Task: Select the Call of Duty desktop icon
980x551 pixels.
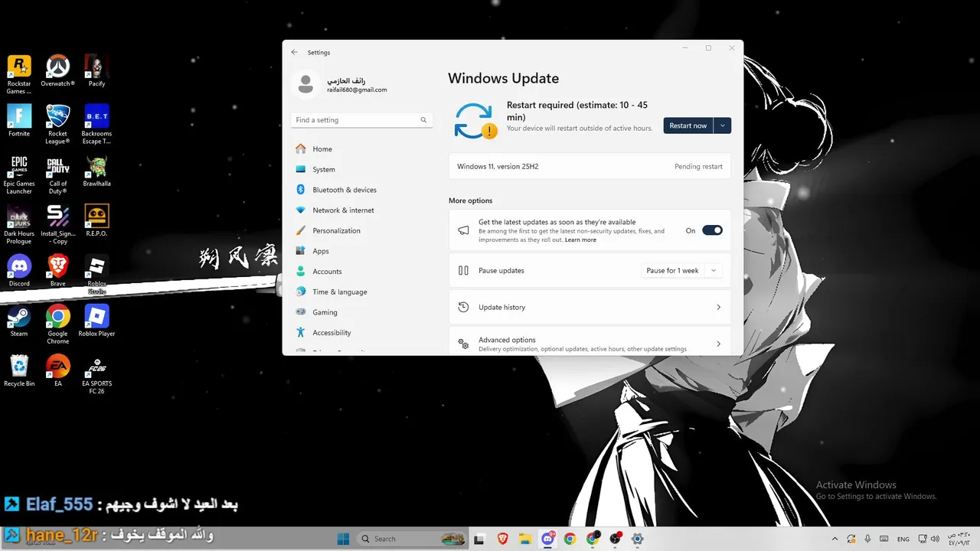Action: point(57,174)
